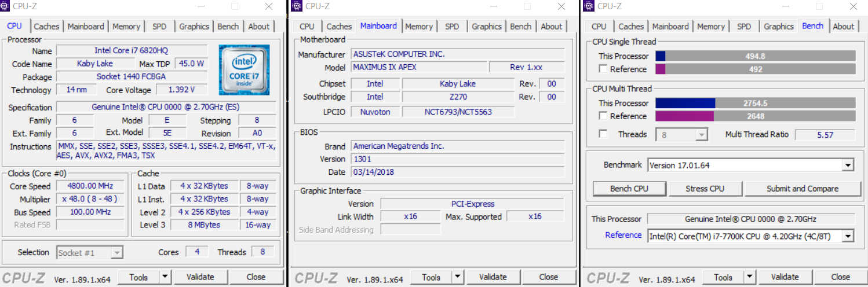
Task: Click multi thread This Processor bar 2754.5
Action: tap(756, 103)
